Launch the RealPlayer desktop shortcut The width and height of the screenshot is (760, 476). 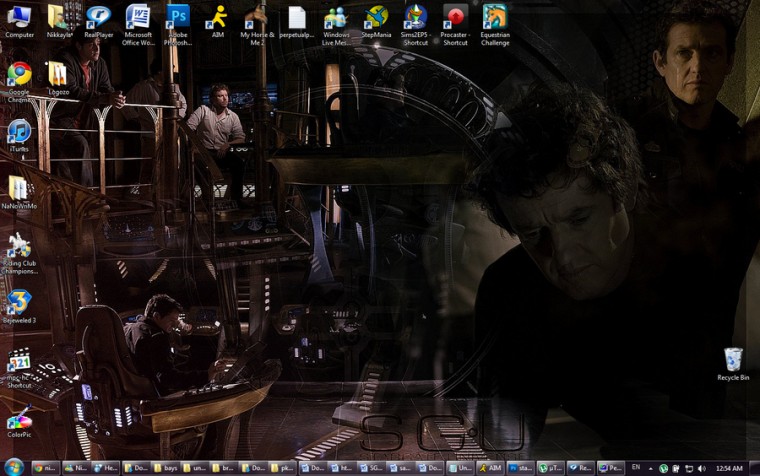pos(98,21)
